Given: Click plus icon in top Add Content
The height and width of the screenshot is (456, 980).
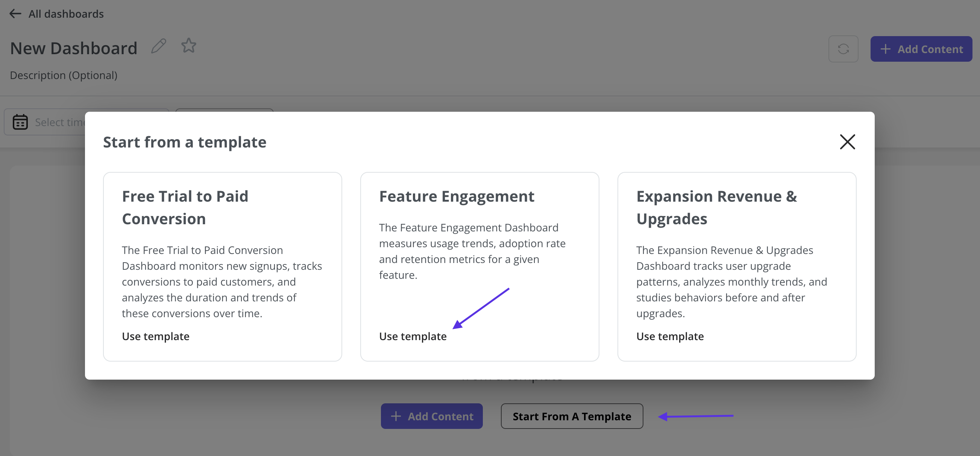Looking at the screenshot, I should click(885, 49).
